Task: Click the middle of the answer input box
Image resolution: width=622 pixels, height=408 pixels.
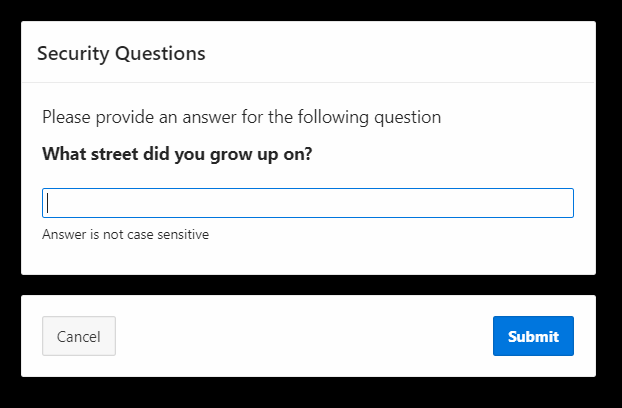Action: [308, 203]
